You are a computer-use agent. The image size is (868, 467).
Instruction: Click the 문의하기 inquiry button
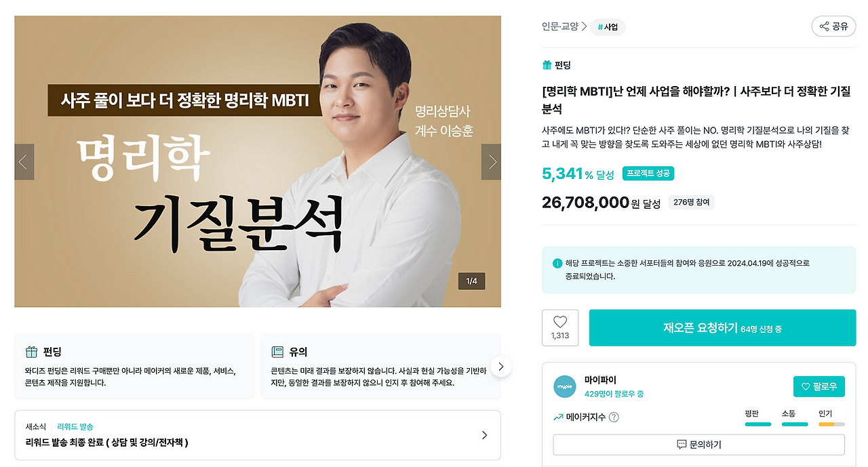pyautogui.click(x=699, y=445)
